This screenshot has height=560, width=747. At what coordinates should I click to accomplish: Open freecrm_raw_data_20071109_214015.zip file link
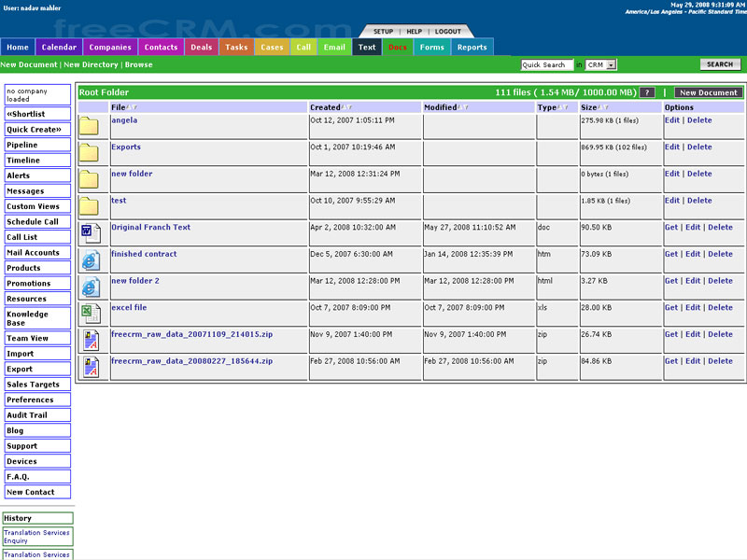192,334
